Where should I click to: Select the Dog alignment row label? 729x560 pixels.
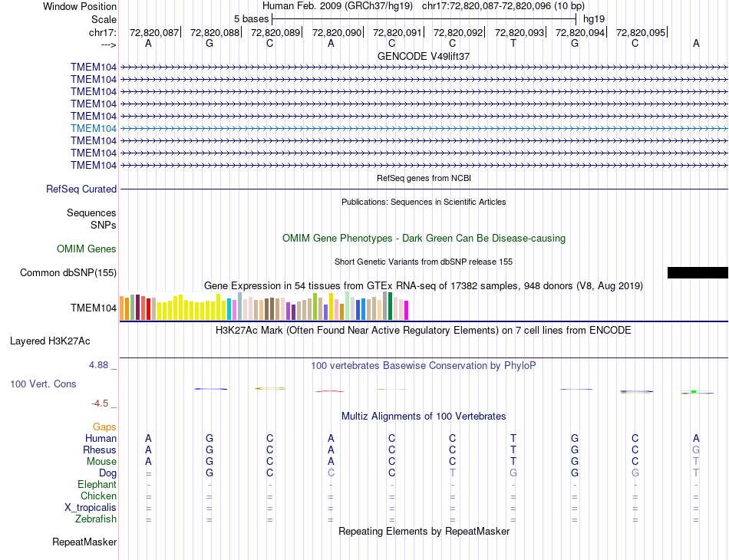coord(108,473)
